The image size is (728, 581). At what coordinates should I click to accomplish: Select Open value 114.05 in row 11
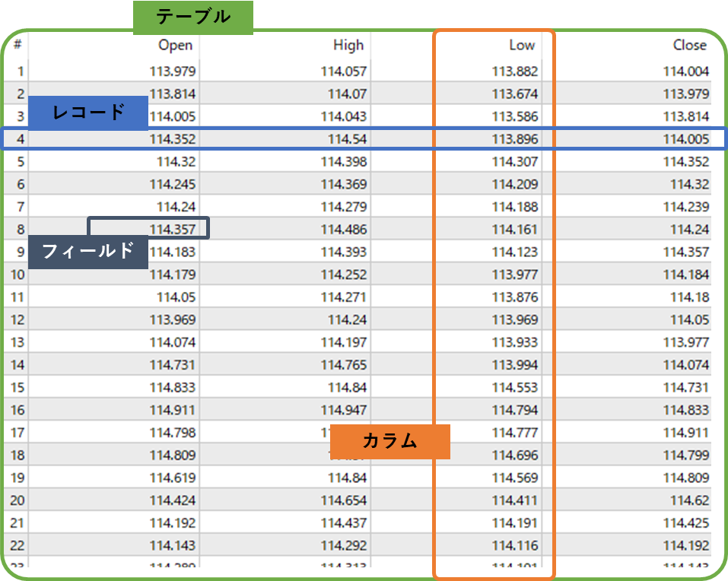click(x=176, y=297)
